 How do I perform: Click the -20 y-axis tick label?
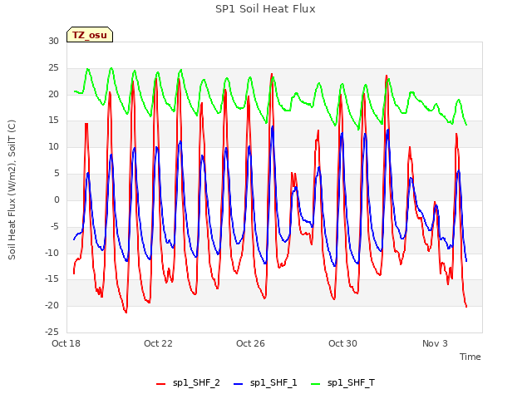point(52,305)
